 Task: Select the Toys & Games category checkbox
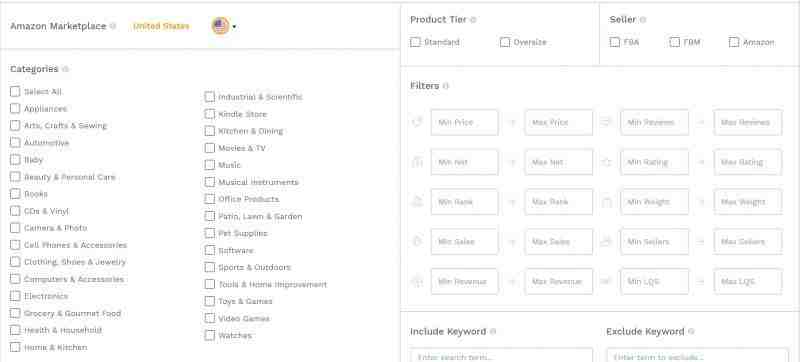(x=210, y=301)
